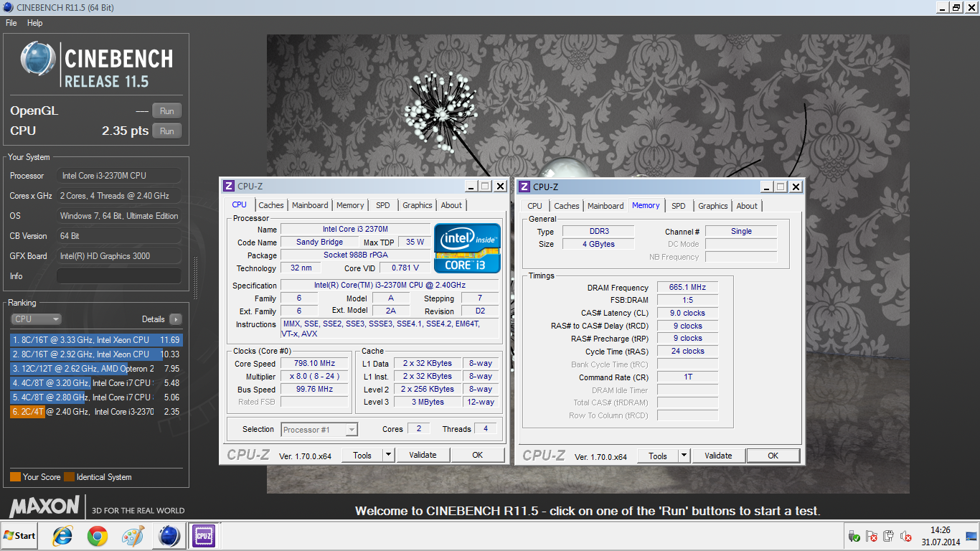This screenshot has width=980, height=551.
Task: Switch to CPU-Z taskbar icon
Action: click(x=204, y=536)
